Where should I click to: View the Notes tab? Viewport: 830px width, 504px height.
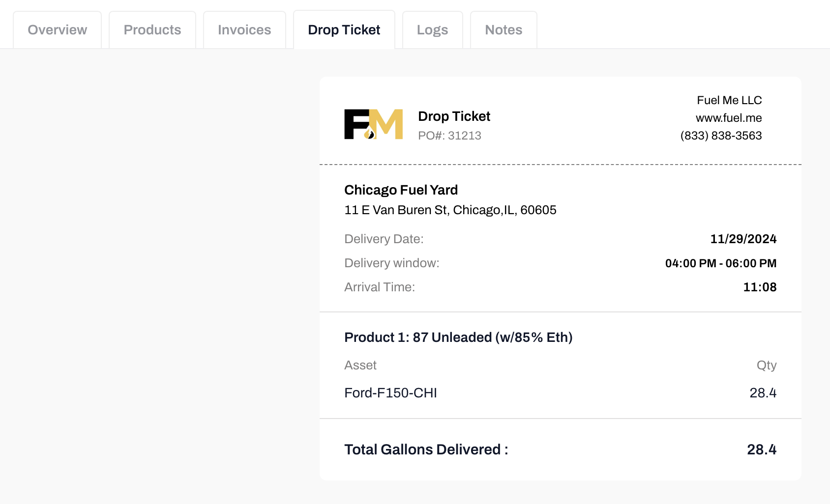click(x=504, y=30)
